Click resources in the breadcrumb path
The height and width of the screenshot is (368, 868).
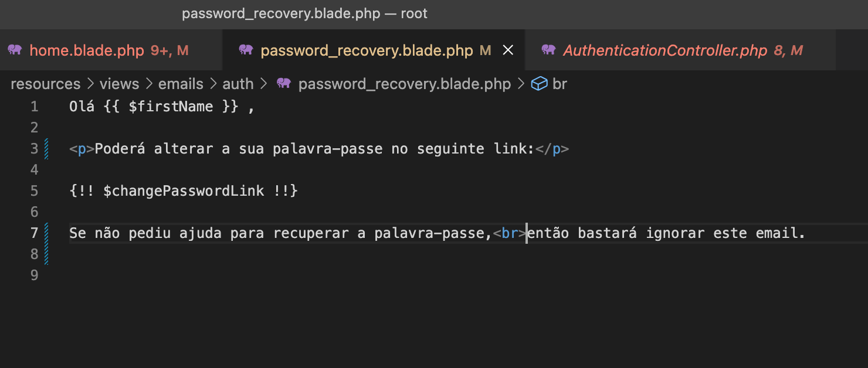[45, 83]
